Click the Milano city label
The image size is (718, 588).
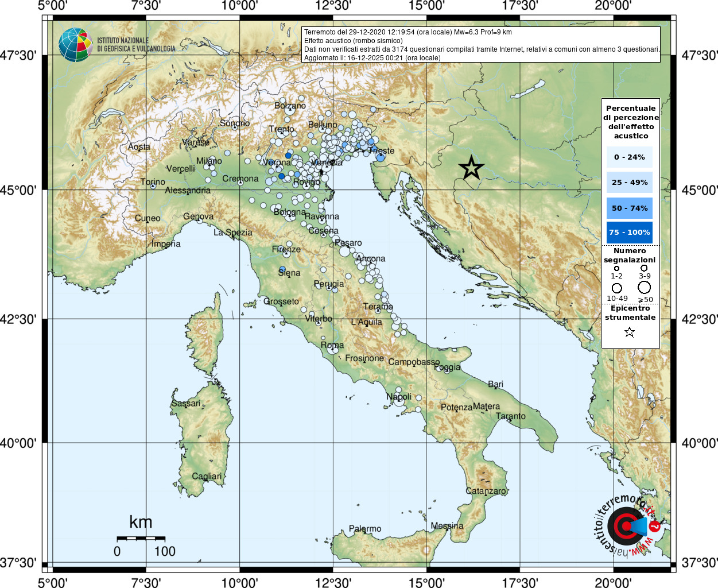pyautogui.click(x=209, y=161)
